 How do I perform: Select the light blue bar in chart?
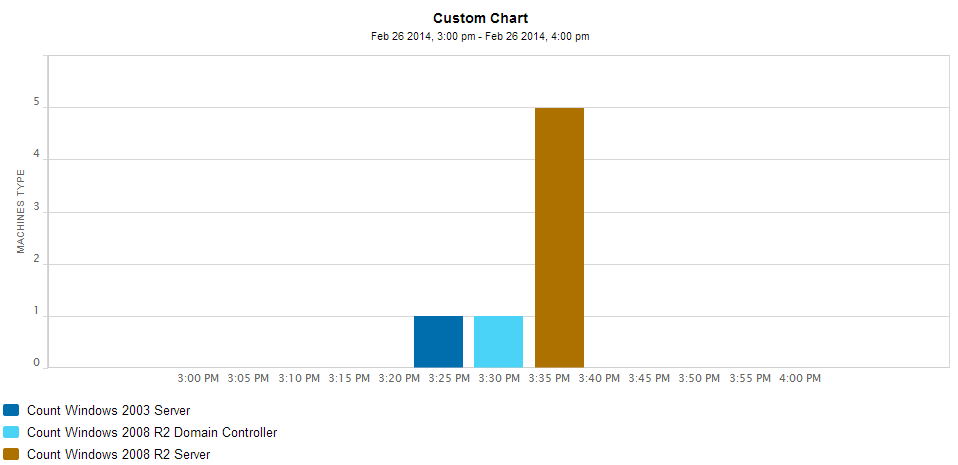coord(499,342)
